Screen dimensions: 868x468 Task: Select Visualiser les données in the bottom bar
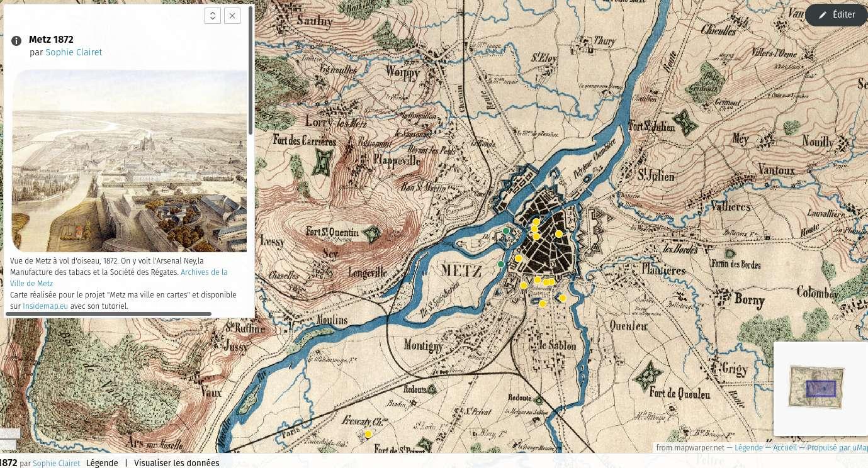[x=176, y=463]
